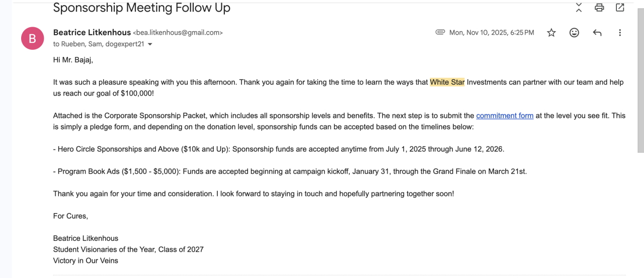Reply to Beatrice's email

click(x=597, y=33)
